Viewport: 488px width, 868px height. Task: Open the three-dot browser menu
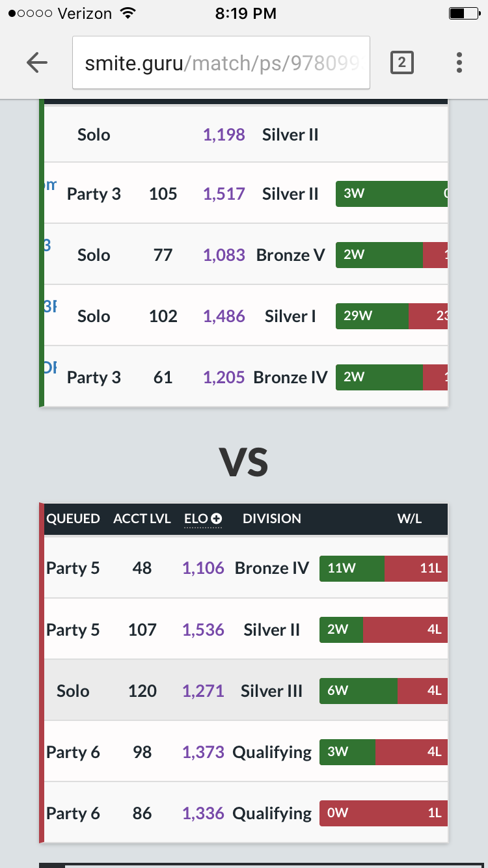pyautogui.click(x=459, y=62)
